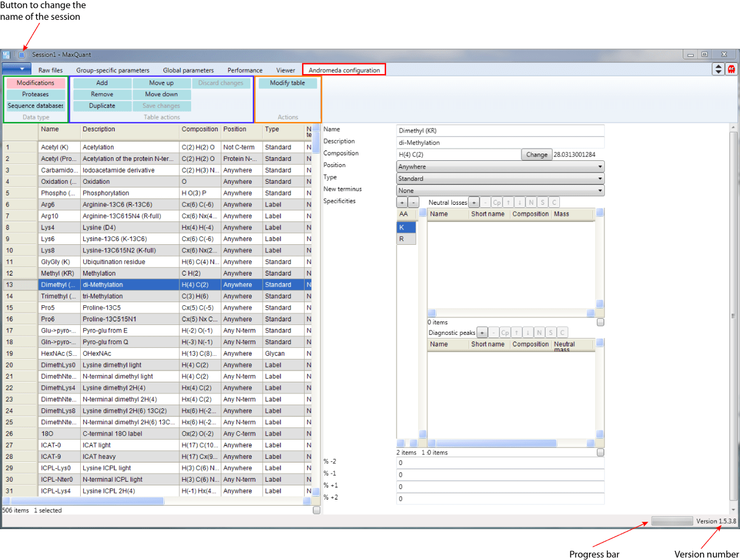This screenshot has width=740, height=560.
Task: Switch to the Global parameters tab
Action: [188, 70]
